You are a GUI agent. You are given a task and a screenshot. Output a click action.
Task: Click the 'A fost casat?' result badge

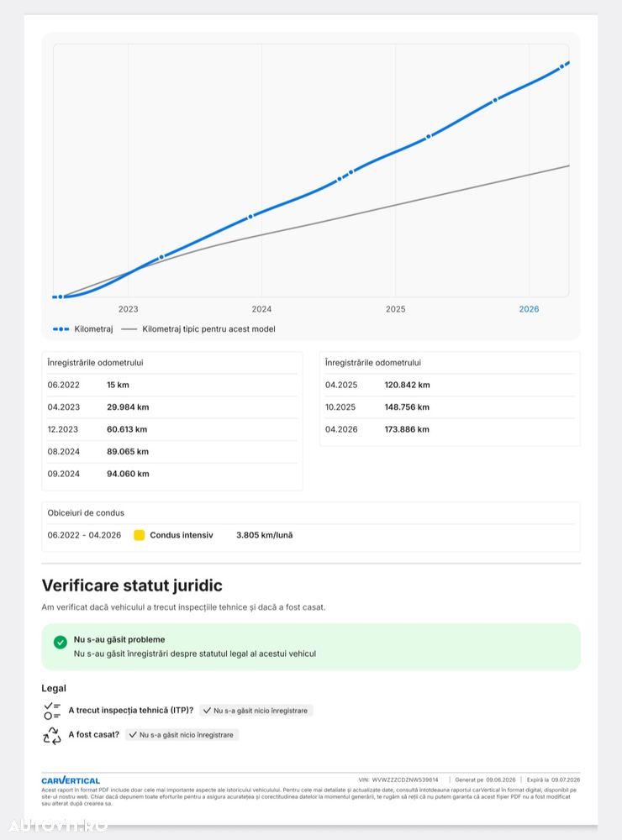pos(182,735)
